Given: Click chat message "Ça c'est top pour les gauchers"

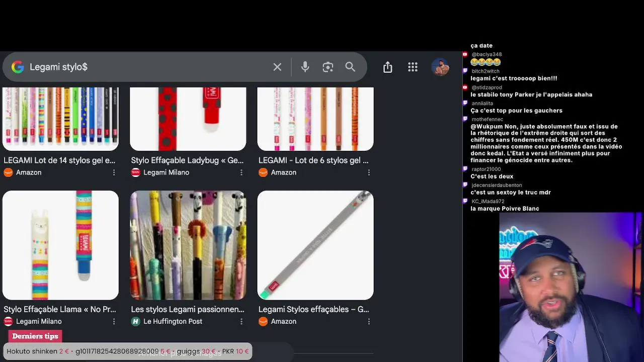Looking at the screenshot, I should [516, 111].
